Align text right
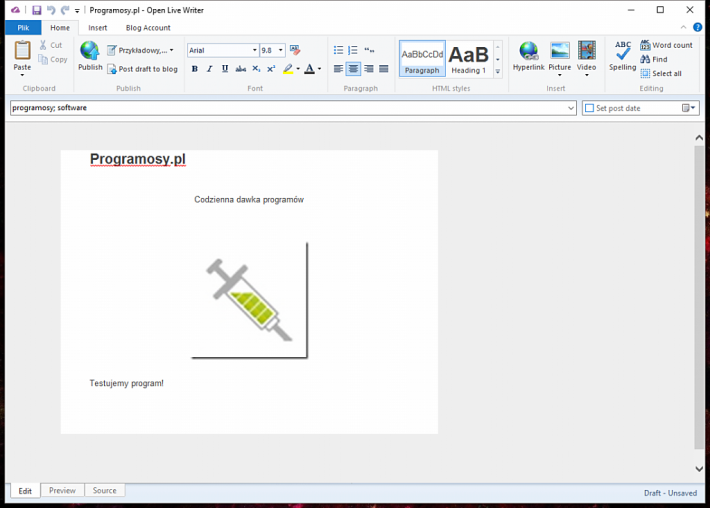Screen dimensions: 710x508 tap(369, 69)
